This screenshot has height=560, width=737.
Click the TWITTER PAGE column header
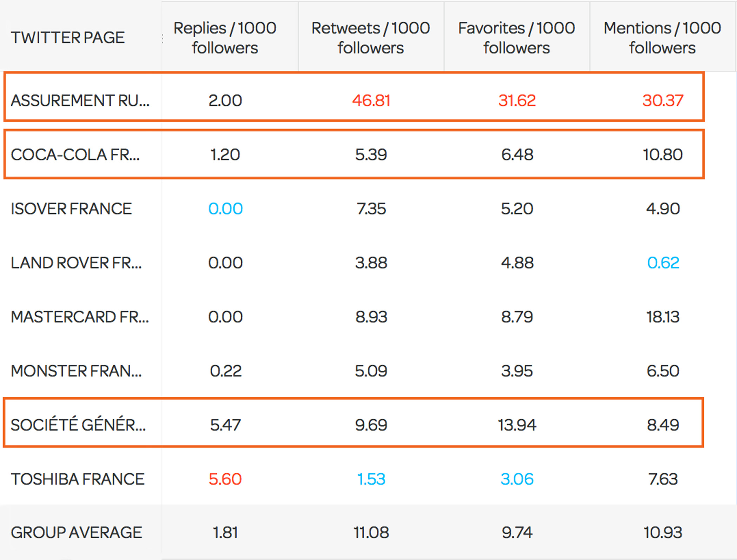point(68,38)
